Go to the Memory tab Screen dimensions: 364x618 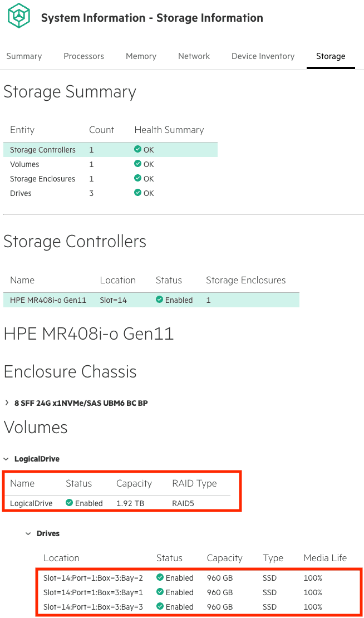click(141, 56)
